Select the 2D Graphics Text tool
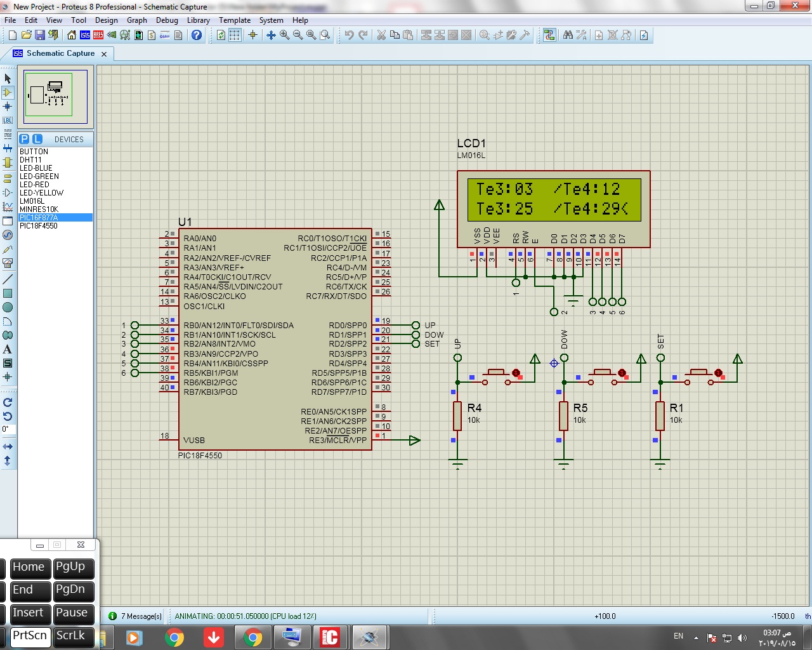The height and width of the screenshot is (650, 812). [8, 349]
